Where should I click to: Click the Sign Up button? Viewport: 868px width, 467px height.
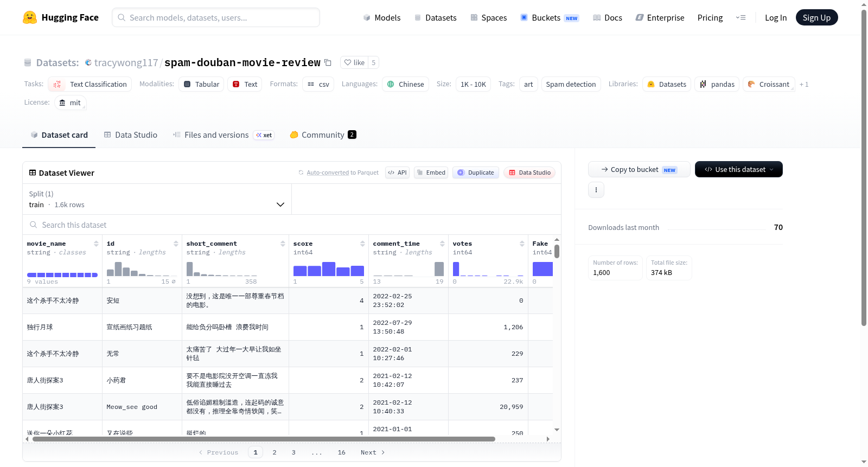(816, 17)
